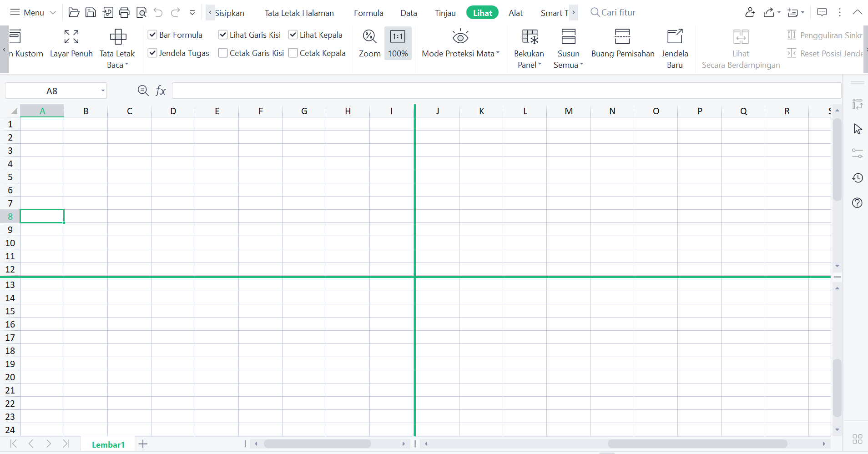Open the Tata Letak Halaman tab
868x454 pixels.
point(299,13)
